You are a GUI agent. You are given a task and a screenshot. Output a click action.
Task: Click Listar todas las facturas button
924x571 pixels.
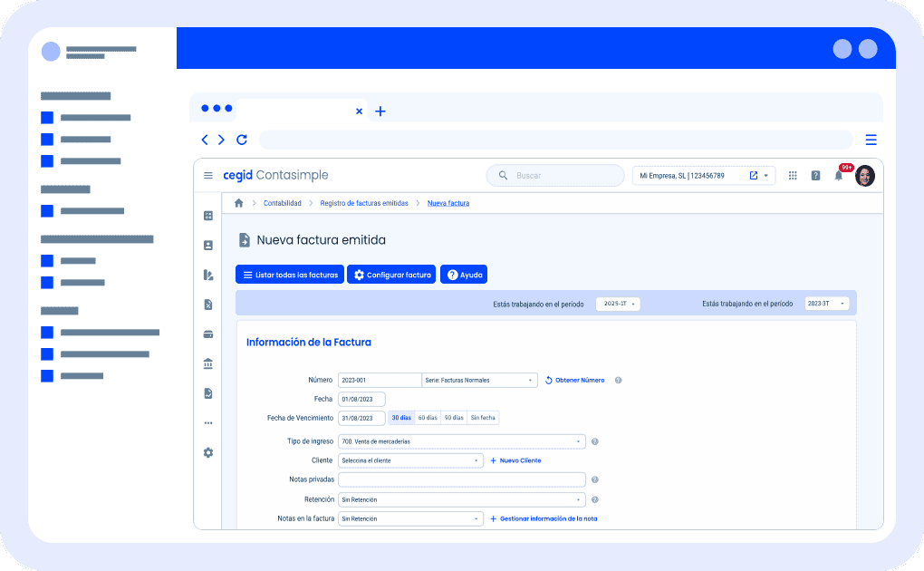pyautogui.click(x=290, y=275)
